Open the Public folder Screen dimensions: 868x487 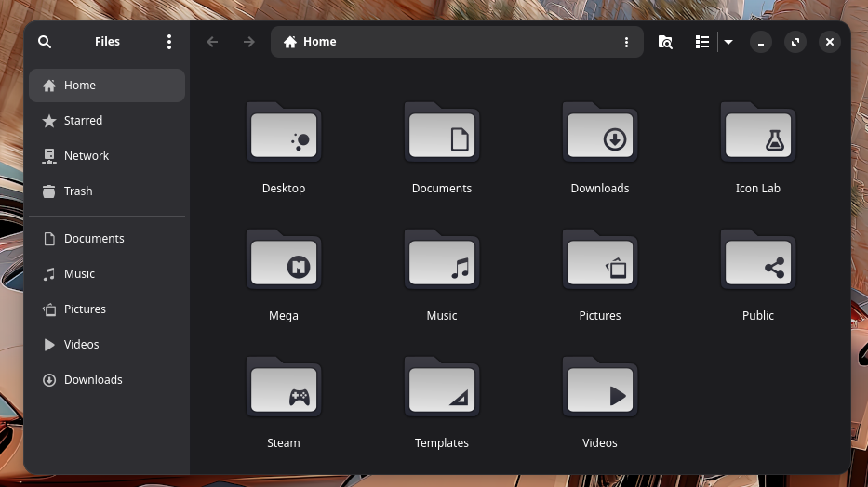click(x=757, y=266)
